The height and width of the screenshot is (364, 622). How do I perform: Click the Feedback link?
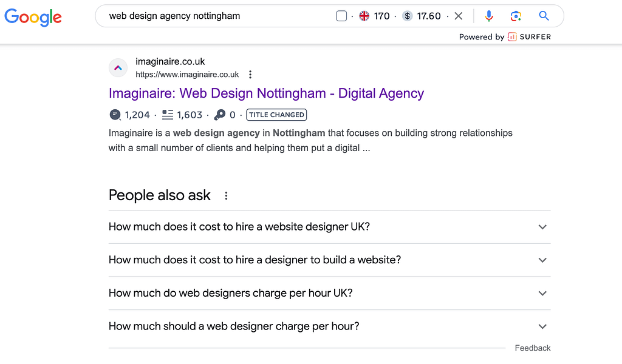coord(532,348)
